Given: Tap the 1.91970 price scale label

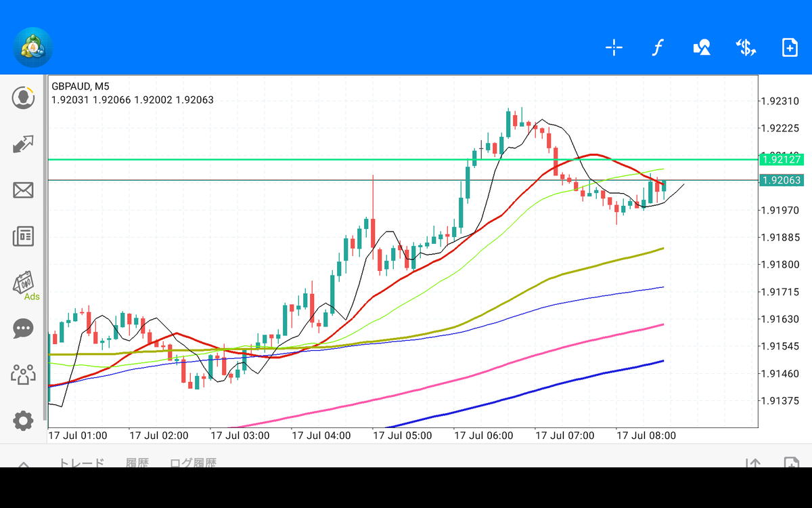Looking at the screenshot, I should [x=780, y=210].
